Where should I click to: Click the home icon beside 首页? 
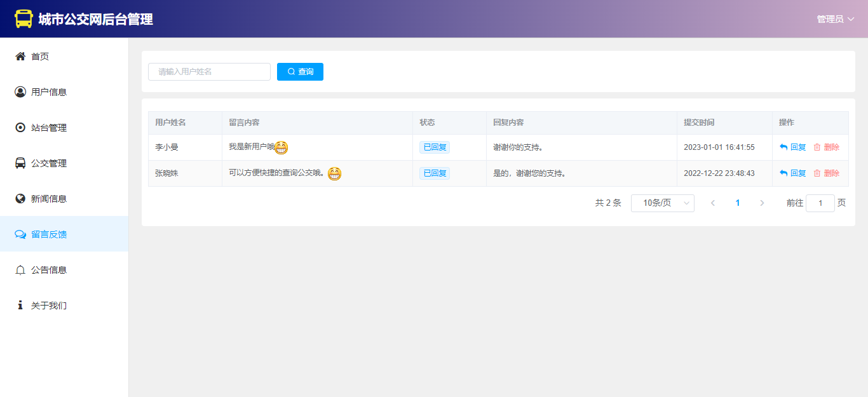tap(20, 57)
